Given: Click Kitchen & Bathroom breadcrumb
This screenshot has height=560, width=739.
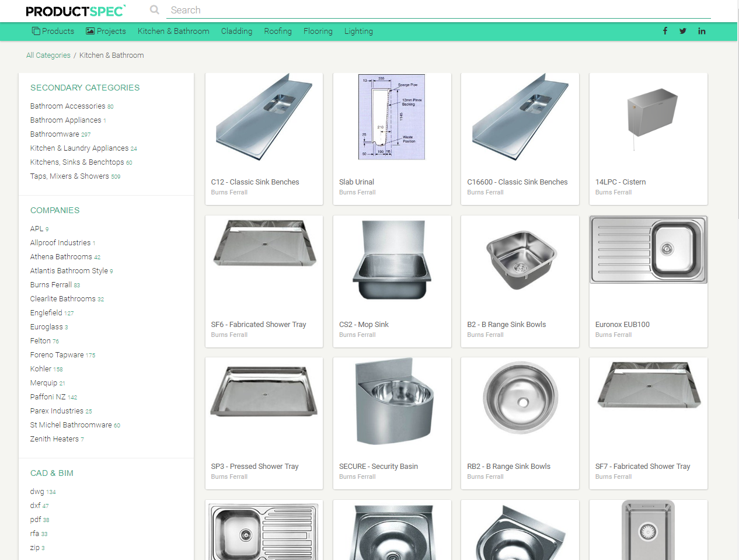Looking at the screenshot, I should pyautogui.click(x=111, y=55).
